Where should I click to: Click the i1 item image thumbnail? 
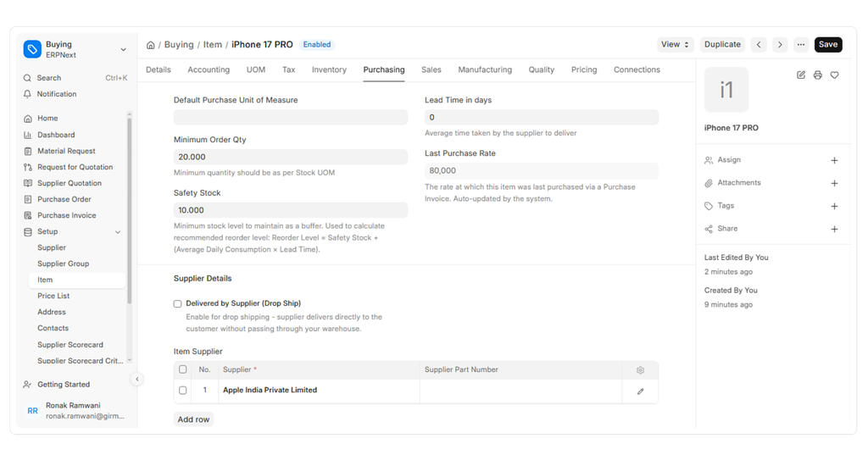click(726, 90)
